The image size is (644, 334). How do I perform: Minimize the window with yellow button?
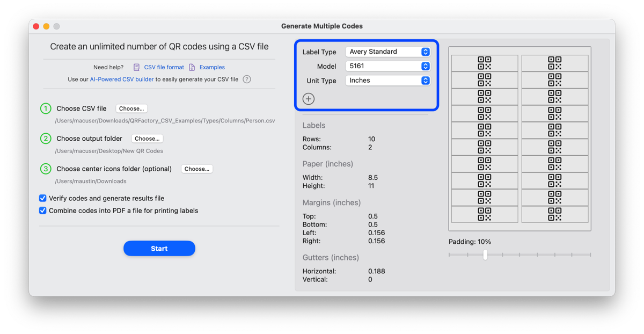[x=46, y=26]
